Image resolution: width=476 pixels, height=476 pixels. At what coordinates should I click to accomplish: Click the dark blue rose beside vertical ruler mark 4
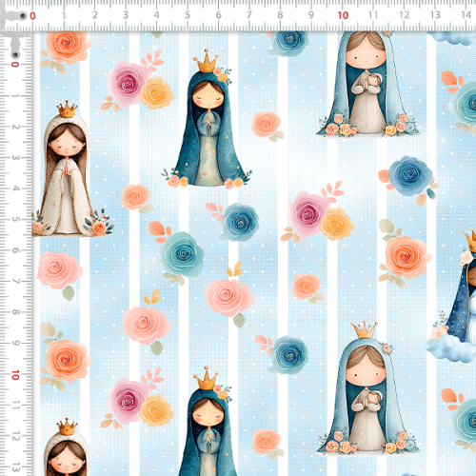coord(410,176)
